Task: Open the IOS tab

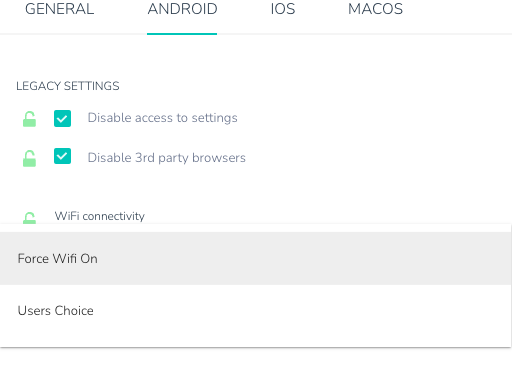Action: pos(283,9)
